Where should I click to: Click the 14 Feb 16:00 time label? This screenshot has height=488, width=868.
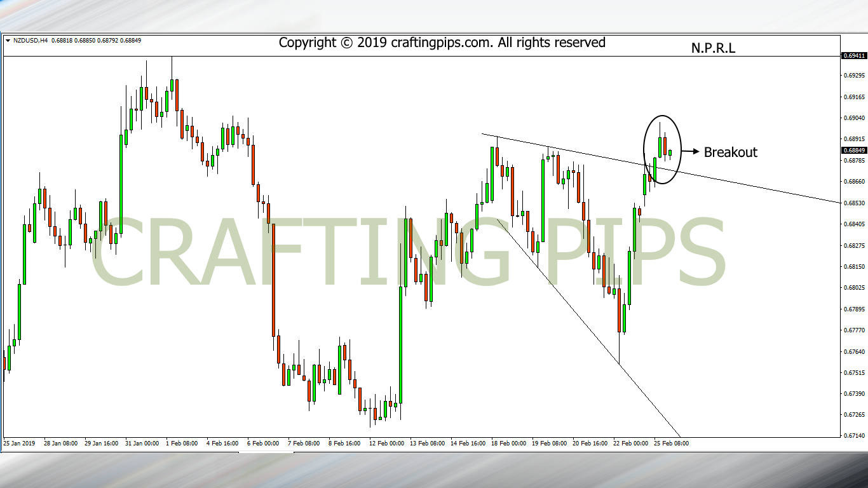[468, 443]
